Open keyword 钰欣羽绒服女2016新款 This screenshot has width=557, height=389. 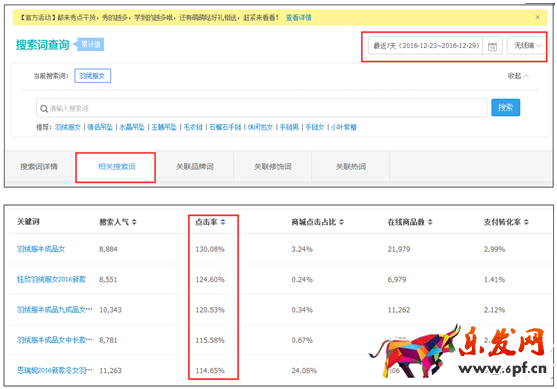tap(52, 279)
